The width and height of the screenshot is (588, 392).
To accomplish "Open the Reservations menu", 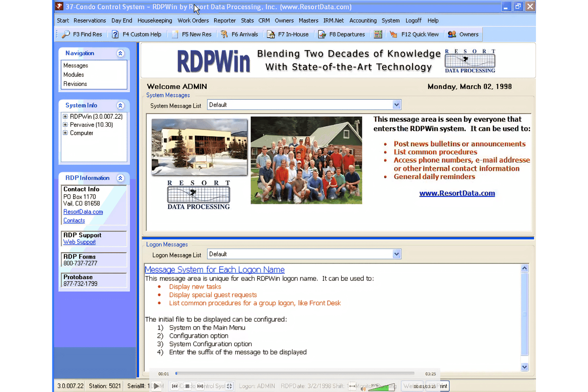I will click(x=90, y=21).
